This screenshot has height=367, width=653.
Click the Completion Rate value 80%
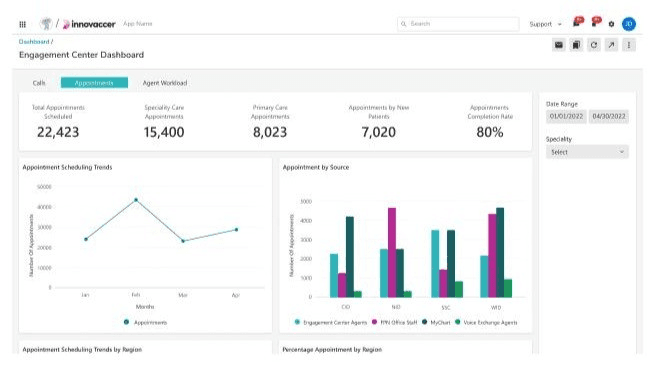point(490,132)
